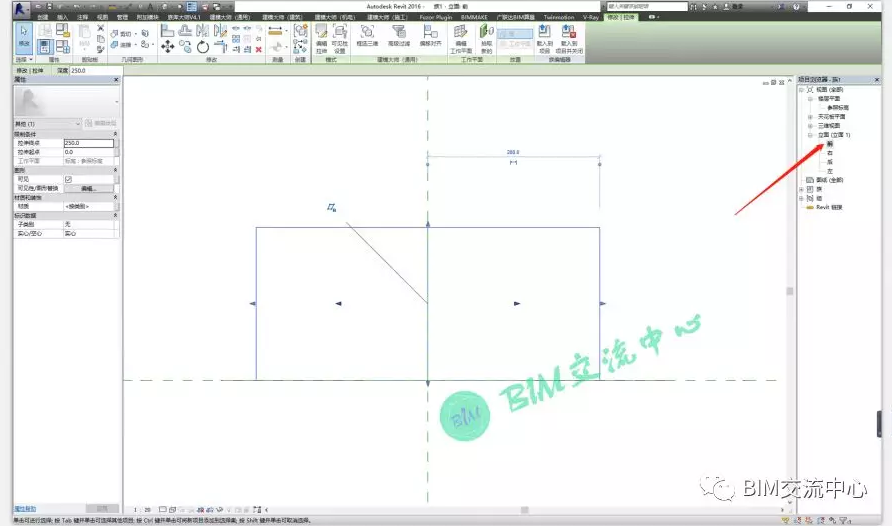Open the V-Ray ribbon tab
Viewport: 892px width, 526px height.
pos(590,17)
